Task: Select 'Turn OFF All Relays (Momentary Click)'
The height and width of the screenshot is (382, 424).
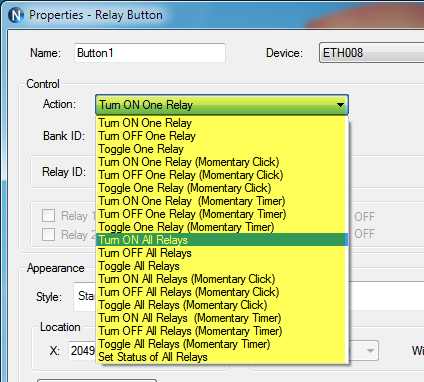Action: coord(222,292)
